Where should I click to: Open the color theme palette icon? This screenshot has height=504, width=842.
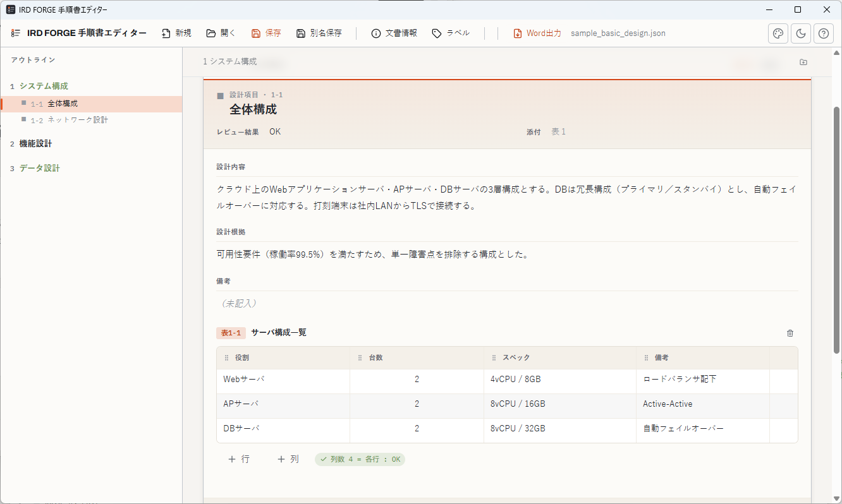778,33
